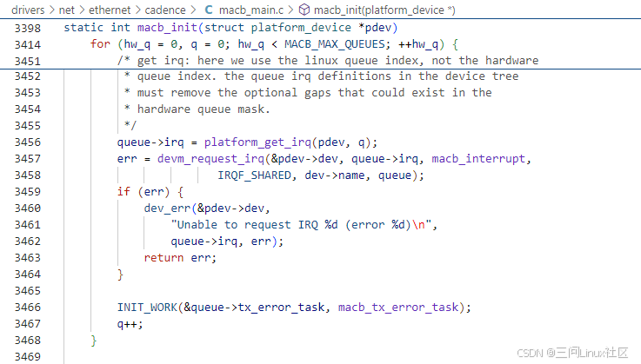This screenshot has height=364, width=641.
Task: Click line number 3466
Action: 27,308
